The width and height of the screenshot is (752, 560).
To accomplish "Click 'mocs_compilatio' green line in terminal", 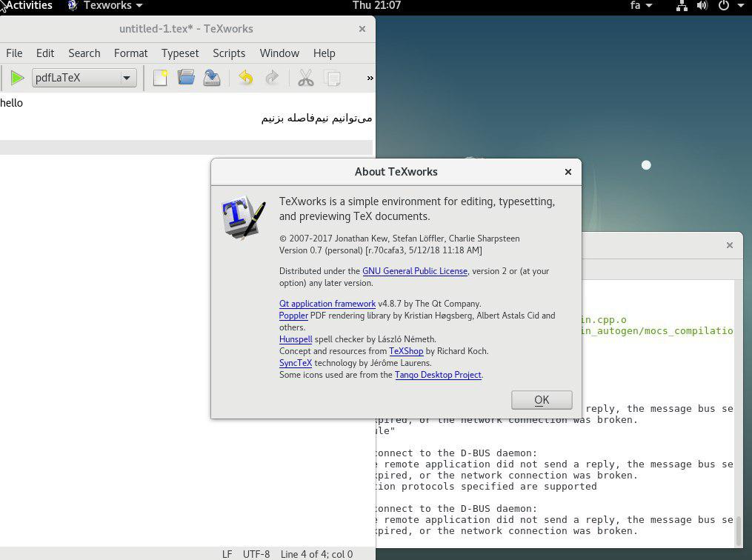I will [657, 331].
